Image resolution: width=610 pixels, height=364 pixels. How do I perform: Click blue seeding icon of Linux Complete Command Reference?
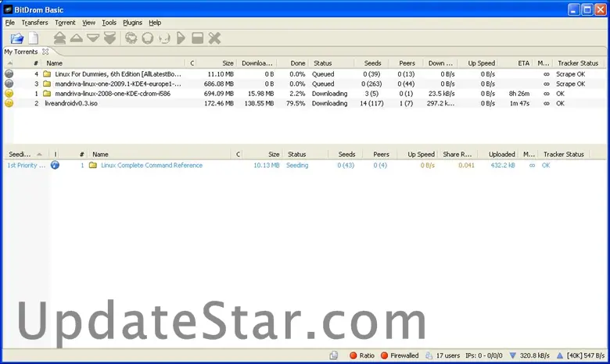coord(56,165)
